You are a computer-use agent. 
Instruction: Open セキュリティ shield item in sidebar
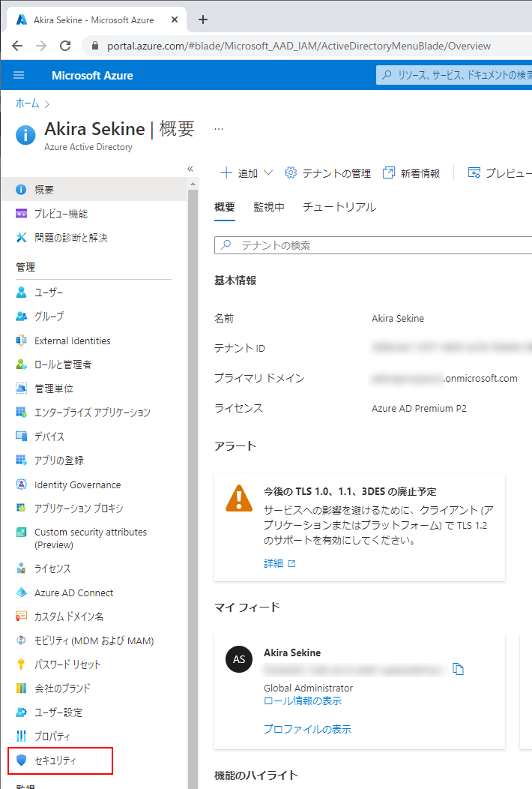pyautogui.click(x=61, y=760)
